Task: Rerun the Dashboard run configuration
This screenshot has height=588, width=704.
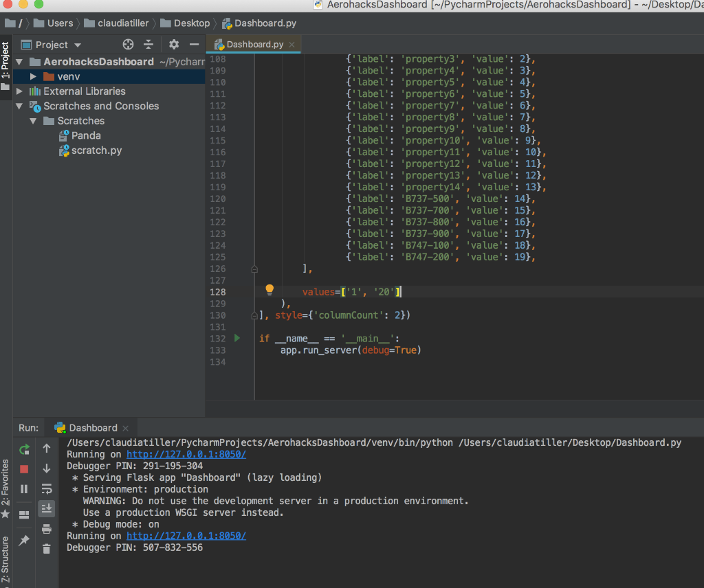Action: [x=24, y=449]
